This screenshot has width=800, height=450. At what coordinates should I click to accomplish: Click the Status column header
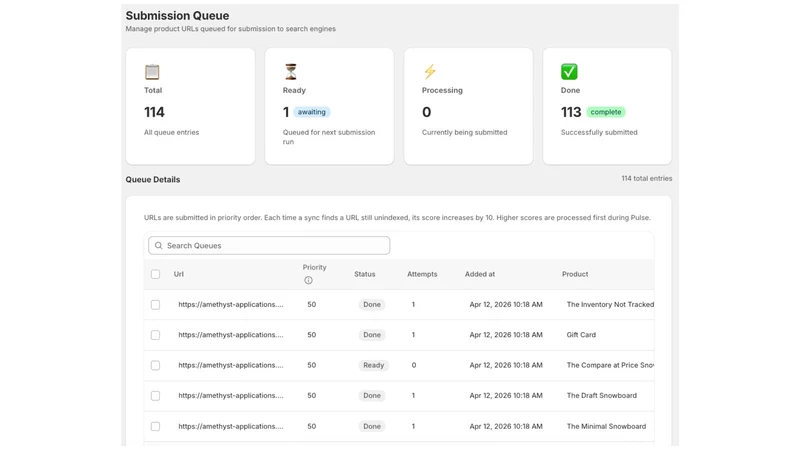365,274
